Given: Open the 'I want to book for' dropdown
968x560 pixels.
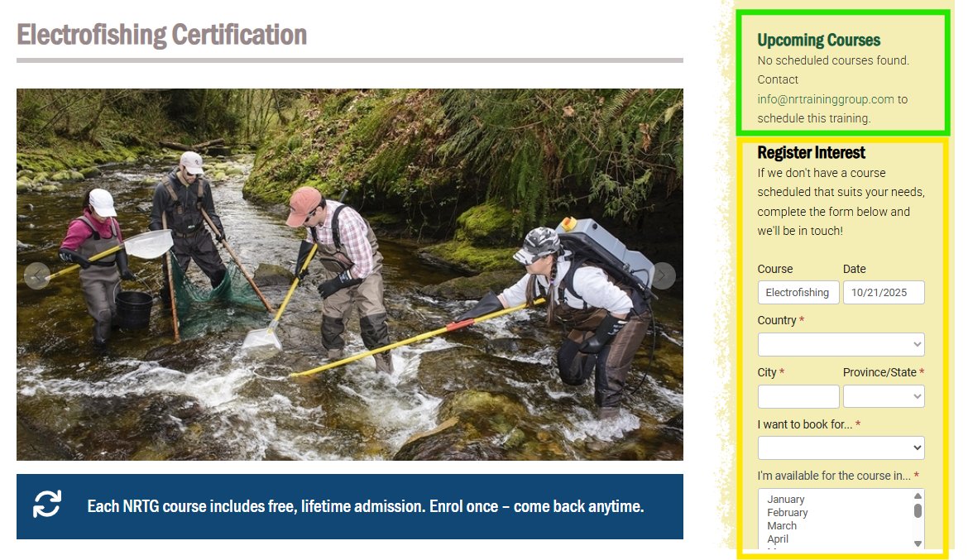Looking at the screenshot, I should click(841, 448).
